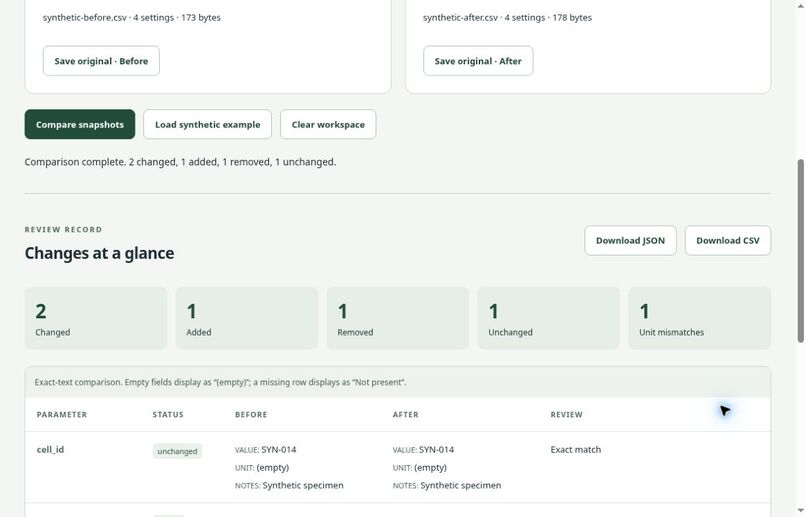Click Synthetic specimen notes in After column

(461, 486)
